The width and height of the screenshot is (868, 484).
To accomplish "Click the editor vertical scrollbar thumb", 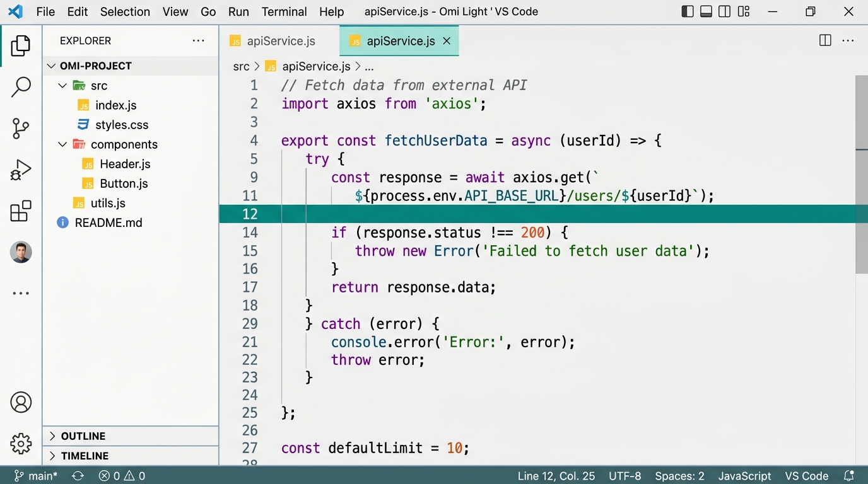I will click(x=862, y=175).
